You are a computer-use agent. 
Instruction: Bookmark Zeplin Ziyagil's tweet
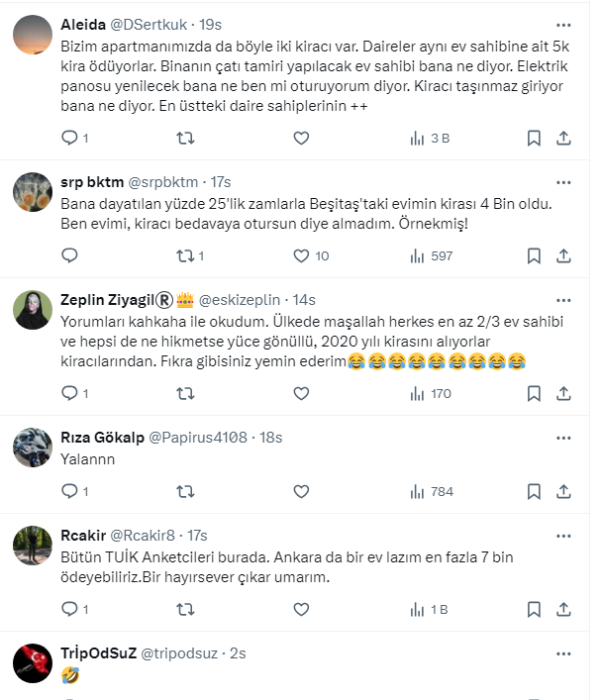534,393
